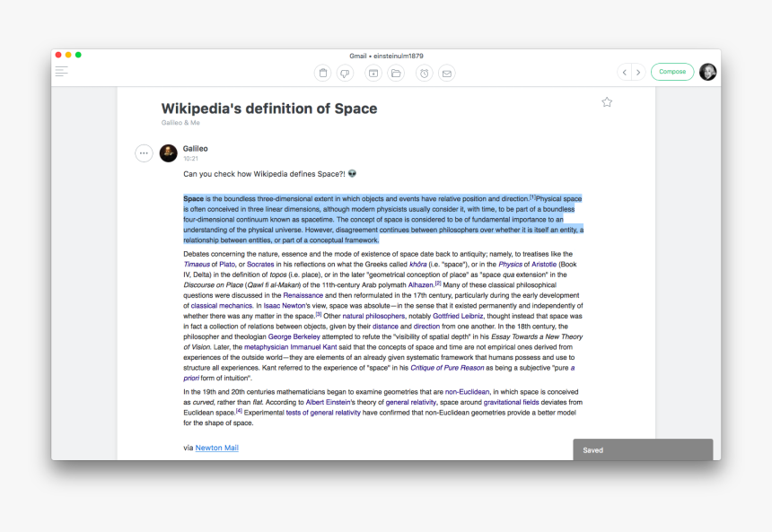Viewport: 772px width, 532px height.
Task: Follow the Aristotle link
Action: tap(544, 265)
